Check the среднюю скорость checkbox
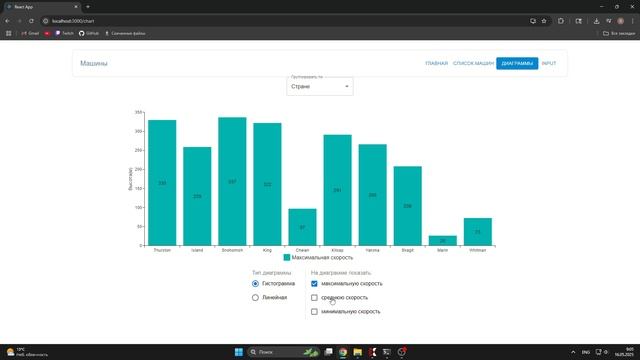Screen dimensions: 640x360 [314, 298]
